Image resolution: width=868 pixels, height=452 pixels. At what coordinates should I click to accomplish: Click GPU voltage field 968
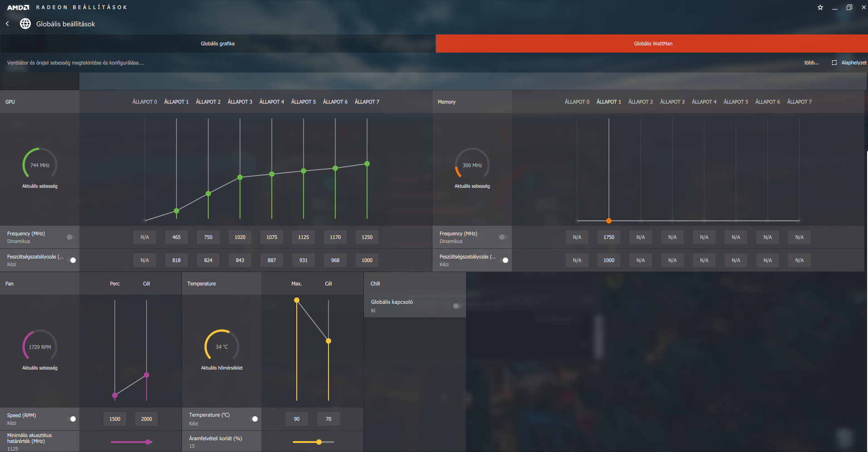tap(335, 260)
